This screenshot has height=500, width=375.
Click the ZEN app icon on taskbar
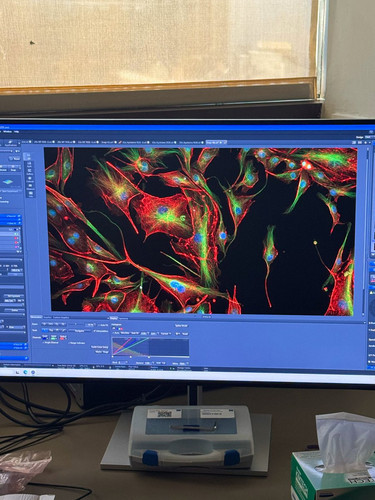tap(33, 372)
